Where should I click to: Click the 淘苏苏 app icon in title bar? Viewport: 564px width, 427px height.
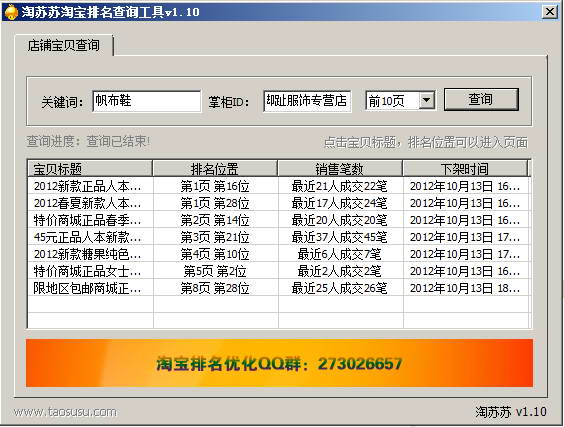pos(11,12)
